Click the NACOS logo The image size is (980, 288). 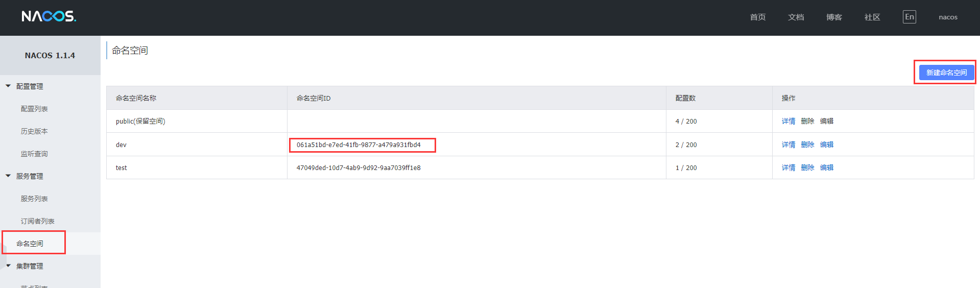tap(49, 16)
